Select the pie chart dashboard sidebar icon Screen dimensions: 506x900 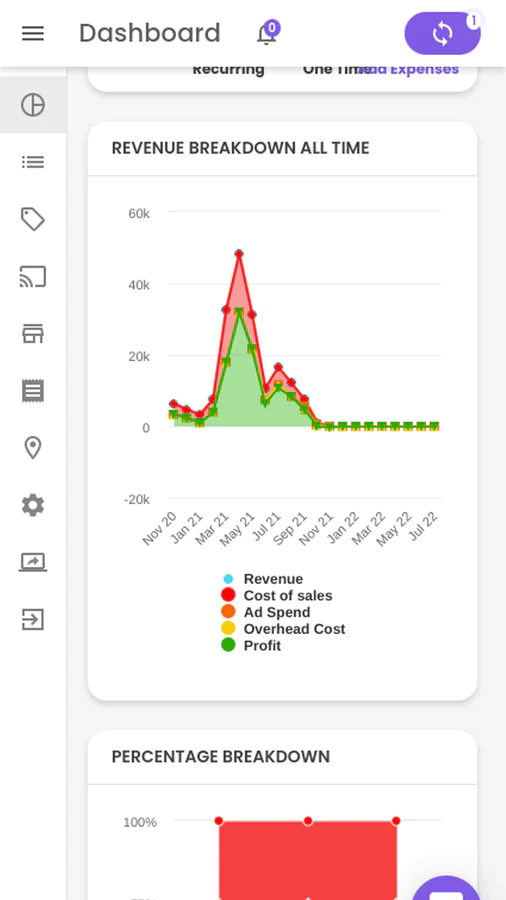pyautogui.click(x=33, y=105)
